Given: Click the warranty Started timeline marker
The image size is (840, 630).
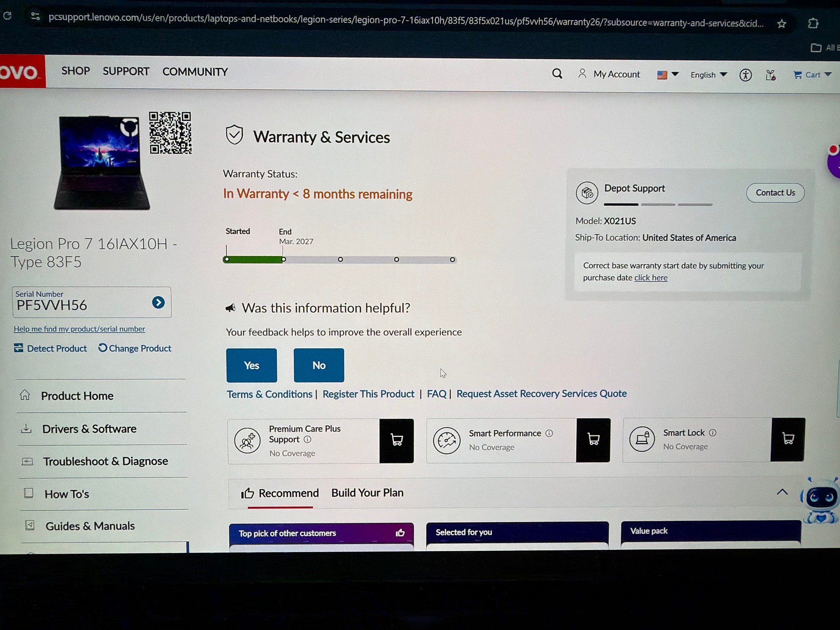Looking at the screenshot, I should (x=227, y=259).
